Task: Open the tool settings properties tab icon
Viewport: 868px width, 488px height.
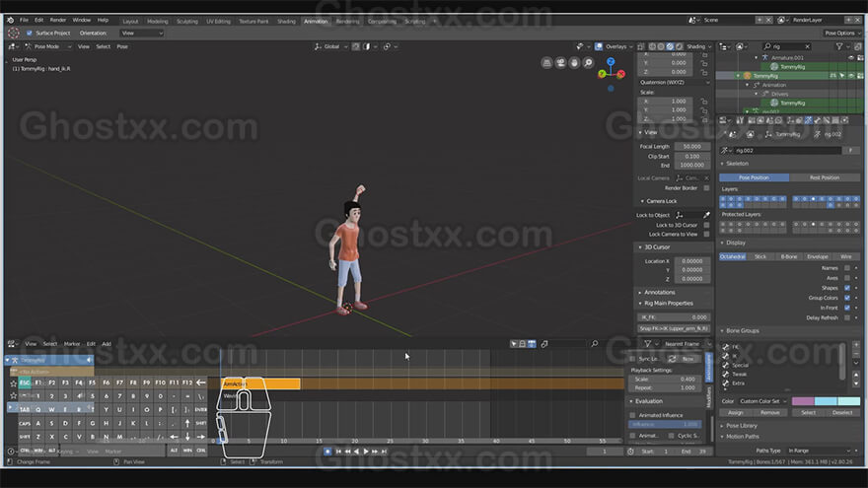Action: (740, 120)
